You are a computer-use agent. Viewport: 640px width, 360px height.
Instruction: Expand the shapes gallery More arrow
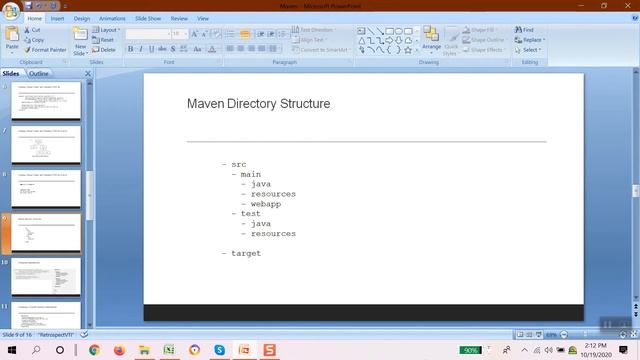point(417,50)
